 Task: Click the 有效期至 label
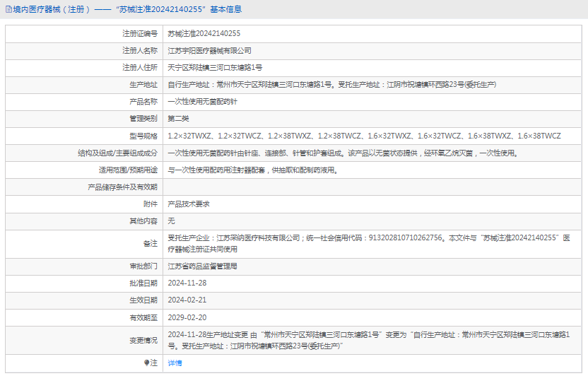(143, 318)
